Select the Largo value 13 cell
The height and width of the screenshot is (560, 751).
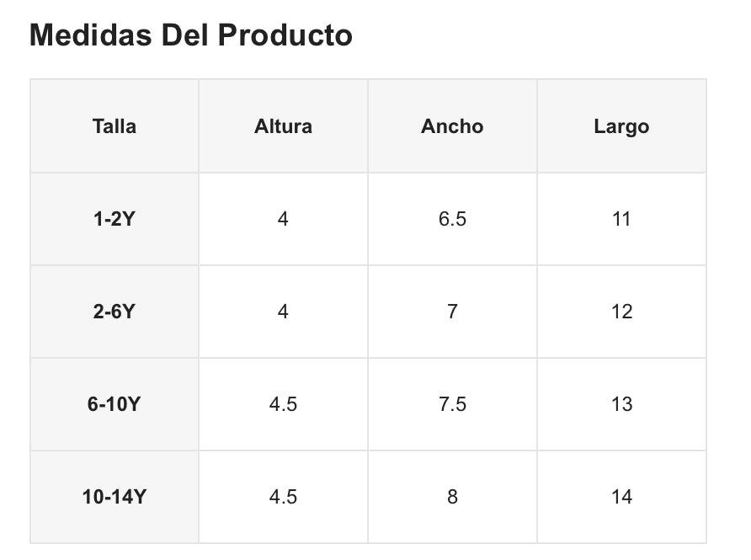[621, 404]
